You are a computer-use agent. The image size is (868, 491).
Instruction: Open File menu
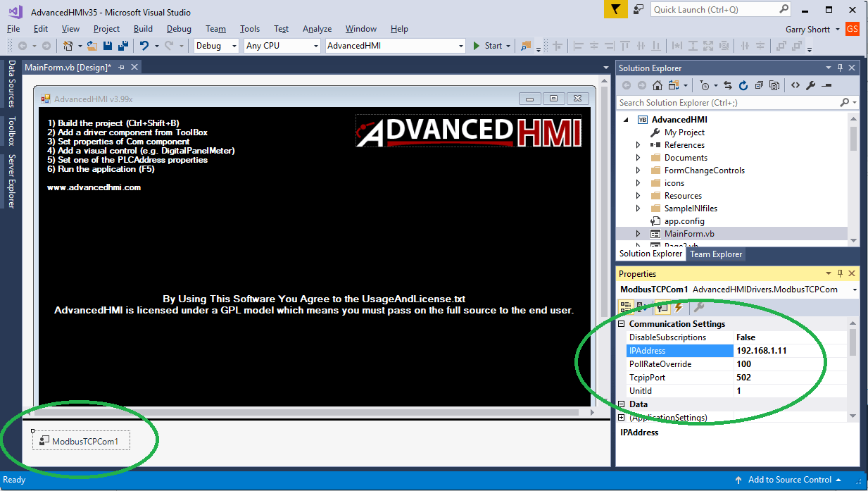click(13, 29)
